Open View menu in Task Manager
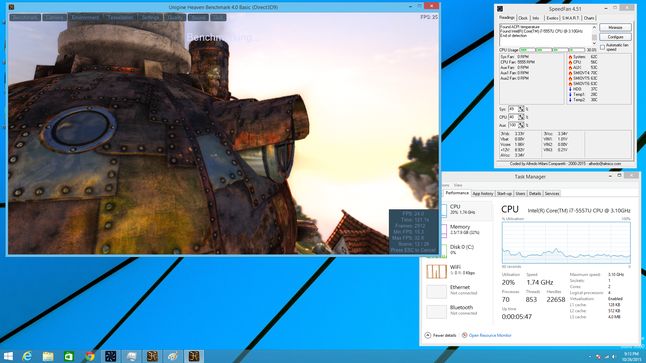The image size is (646, 363). tap(458, 185)
